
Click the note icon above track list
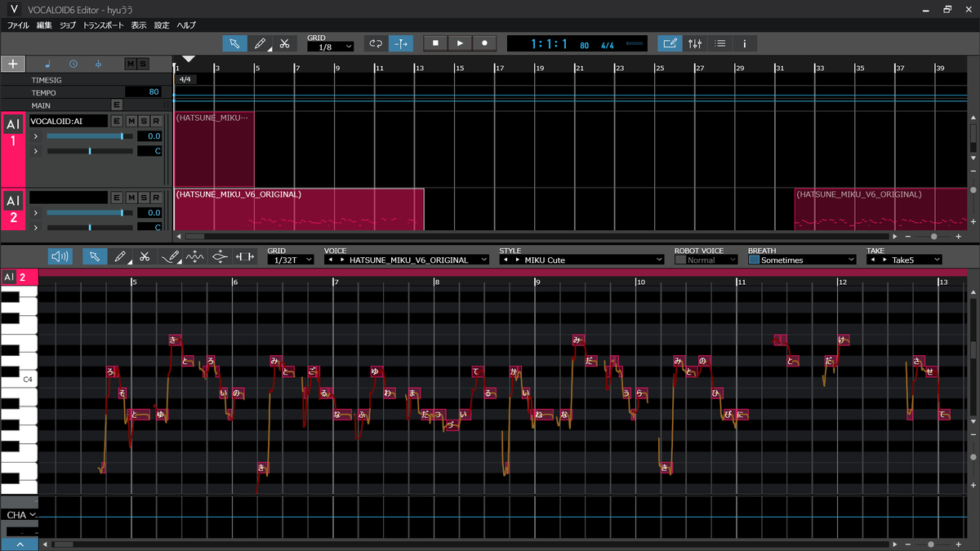click(47, 64)
